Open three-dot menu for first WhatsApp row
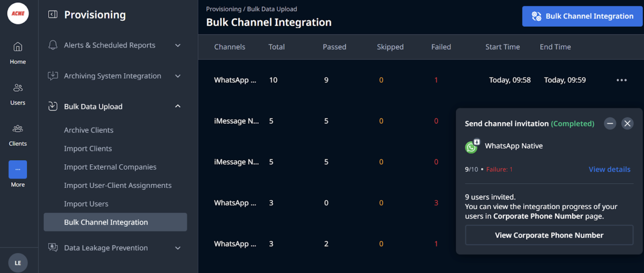 tap(621, 80)
